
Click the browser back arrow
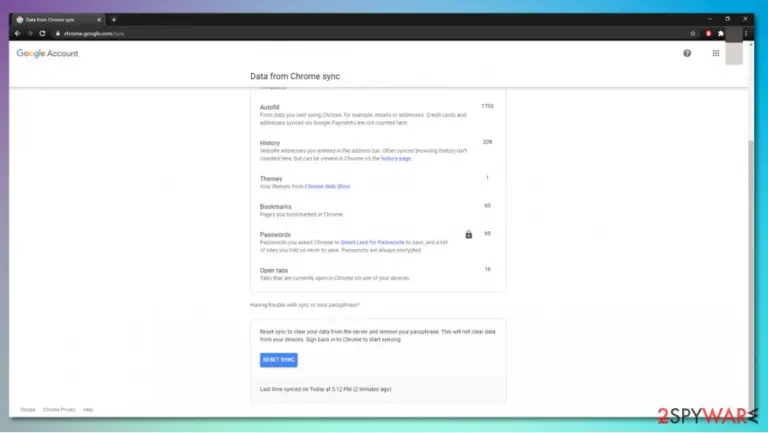click(18, 33)
